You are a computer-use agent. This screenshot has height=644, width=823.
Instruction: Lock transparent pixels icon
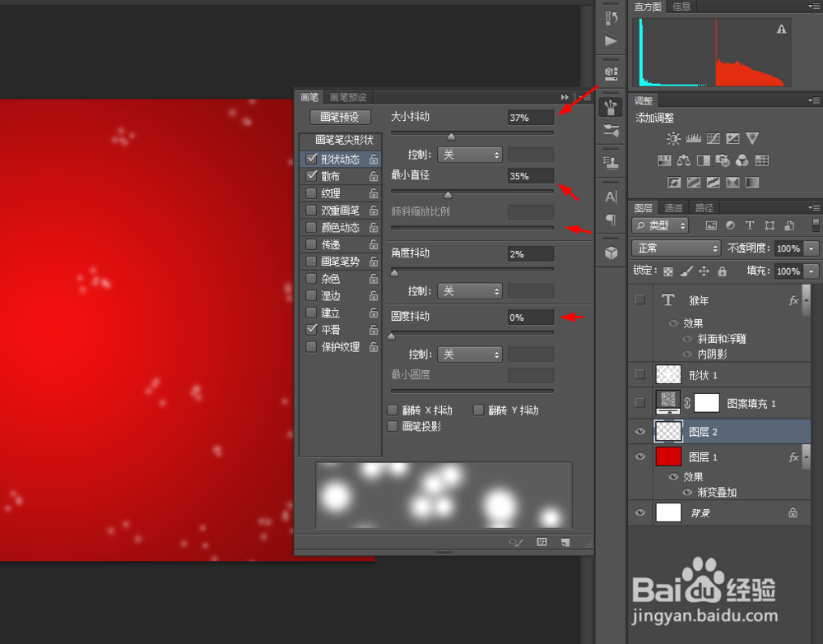tap(668, 271)
